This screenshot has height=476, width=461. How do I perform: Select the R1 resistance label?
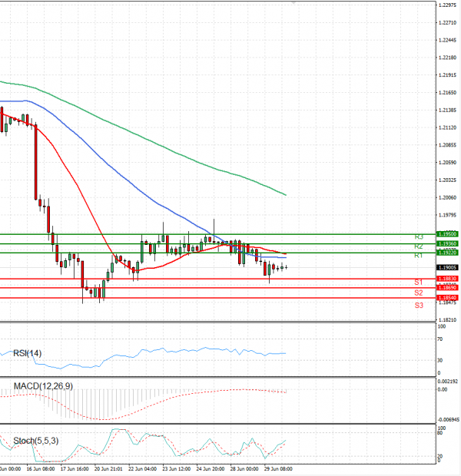tap(419, 256)
